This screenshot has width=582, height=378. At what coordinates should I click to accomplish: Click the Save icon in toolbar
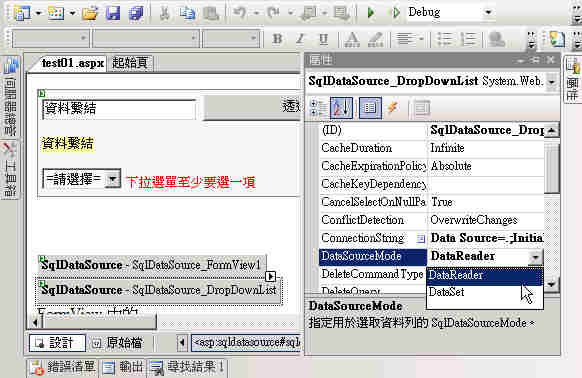click(x=113, y=13)
